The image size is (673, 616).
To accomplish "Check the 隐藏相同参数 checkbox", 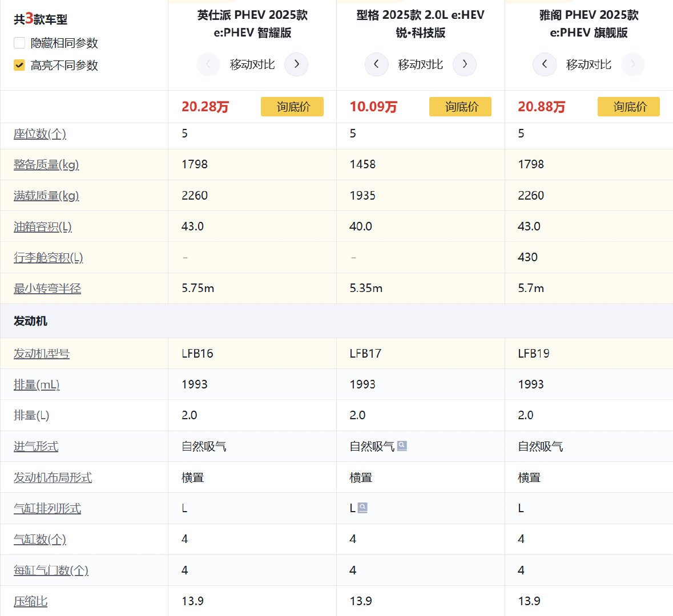I will [19, 43].
